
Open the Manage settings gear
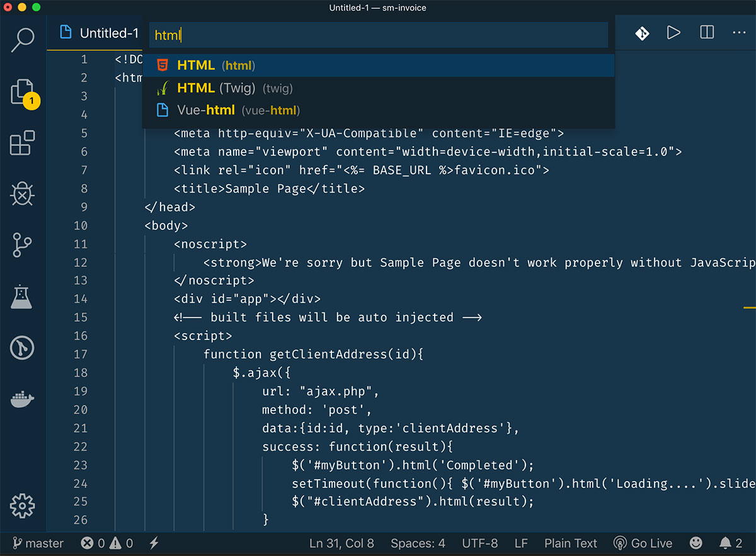[x=23, y=506]
